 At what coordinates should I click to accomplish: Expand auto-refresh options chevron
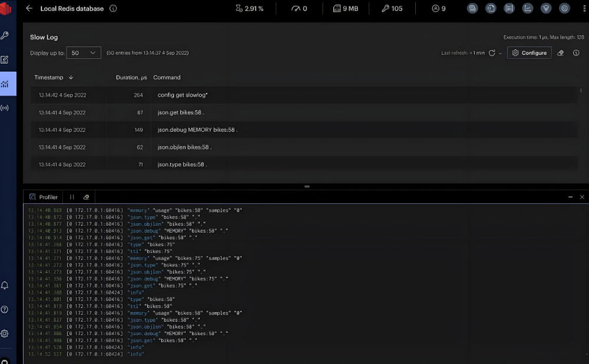[x=501, y=53]
